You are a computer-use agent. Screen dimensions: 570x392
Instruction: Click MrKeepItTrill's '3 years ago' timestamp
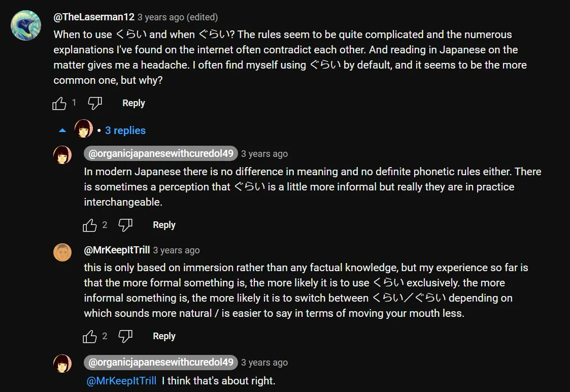(177, 250)
